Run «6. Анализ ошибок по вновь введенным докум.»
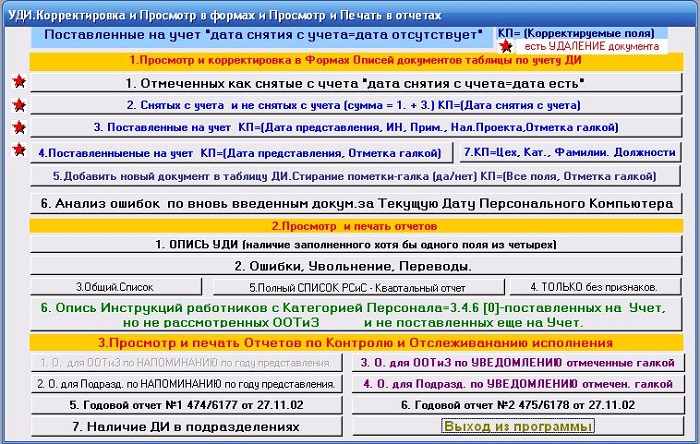 [x=356, y=203]
